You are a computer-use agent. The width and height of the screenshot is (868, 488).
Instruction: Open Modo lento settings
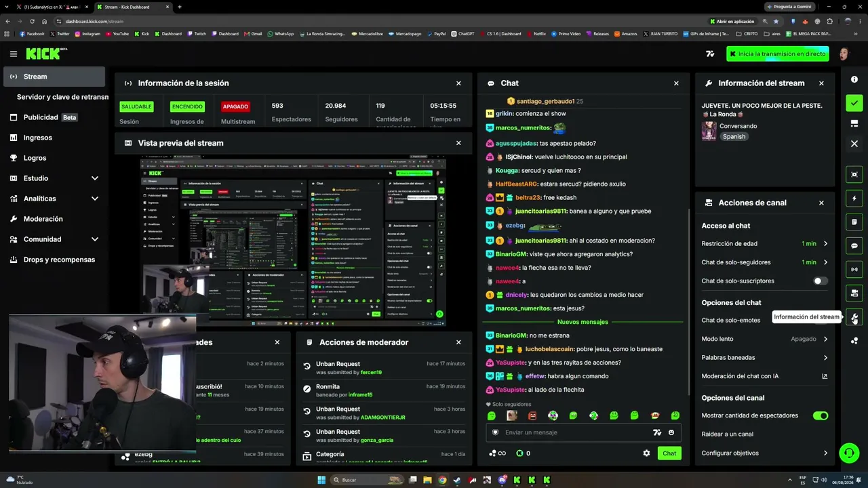[765, 339]
